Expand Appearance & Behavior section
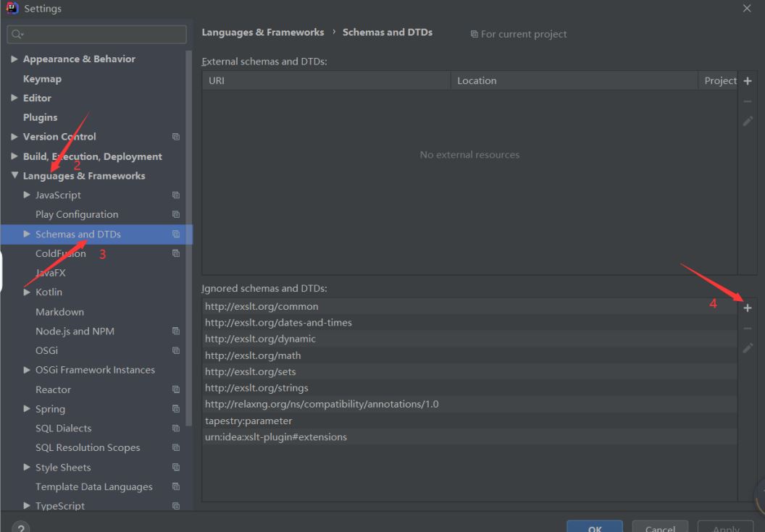Screen dimensions: 765x532 [14, 59]
